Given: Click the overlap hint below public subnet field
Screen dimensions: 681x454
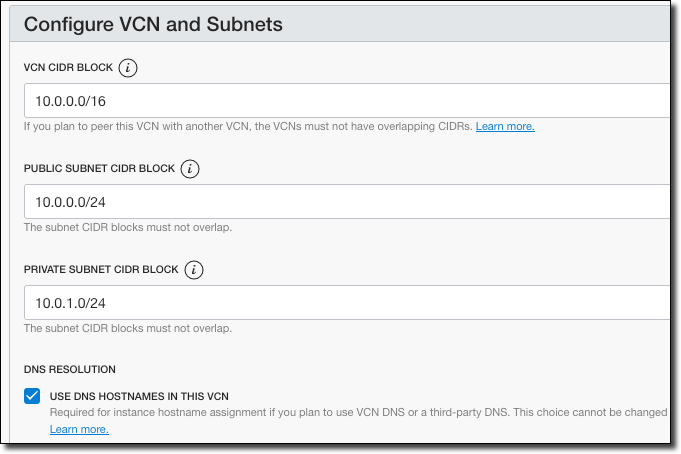Looking at the screenshot, I should (x=128, y=227).
